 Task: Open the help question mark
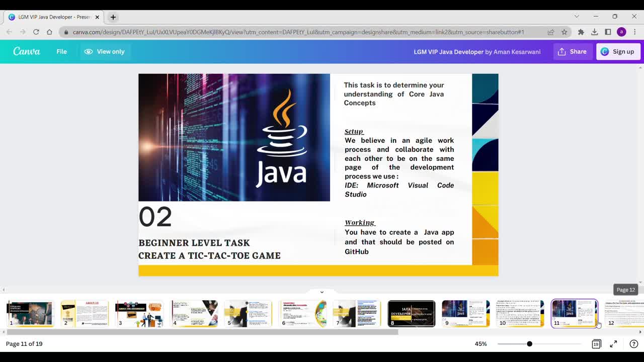pyautogui.click(x=633, y=344)
